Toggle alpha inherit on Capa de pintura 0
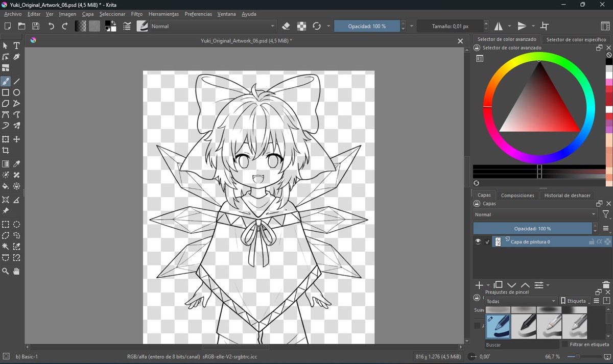 pyautogui.click(x=600, y=242)
